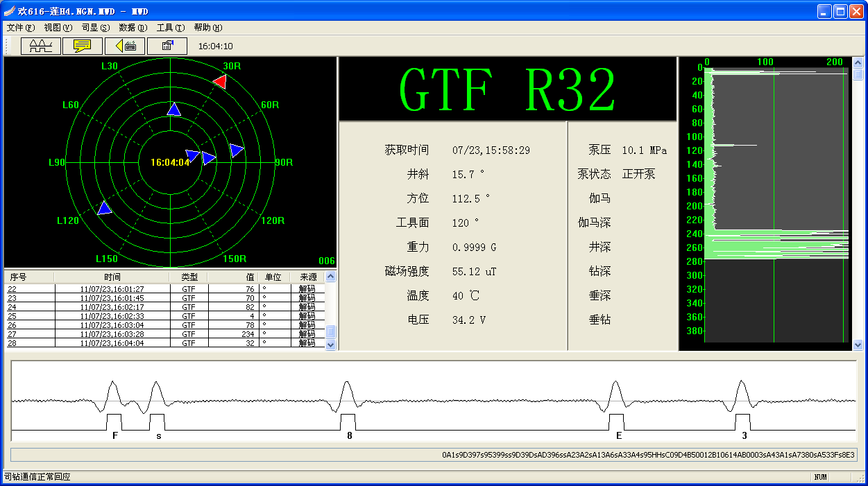Click the 006 counter on the dial
868x486 pixels.
click(327, 261)
